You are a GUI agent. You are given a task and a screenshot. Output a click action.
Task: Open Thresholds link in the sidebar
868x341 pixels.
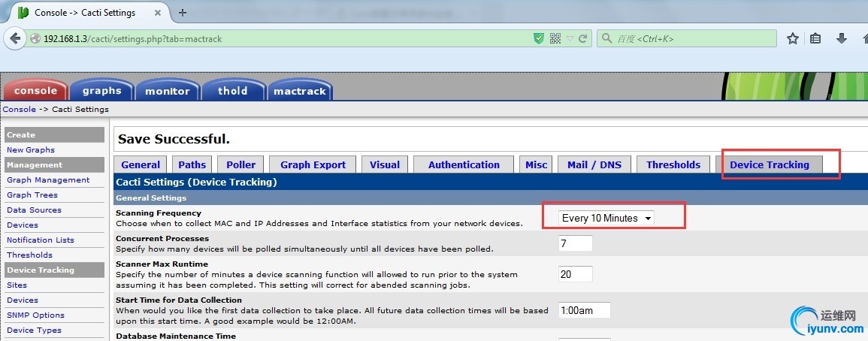tap(29, 255)
